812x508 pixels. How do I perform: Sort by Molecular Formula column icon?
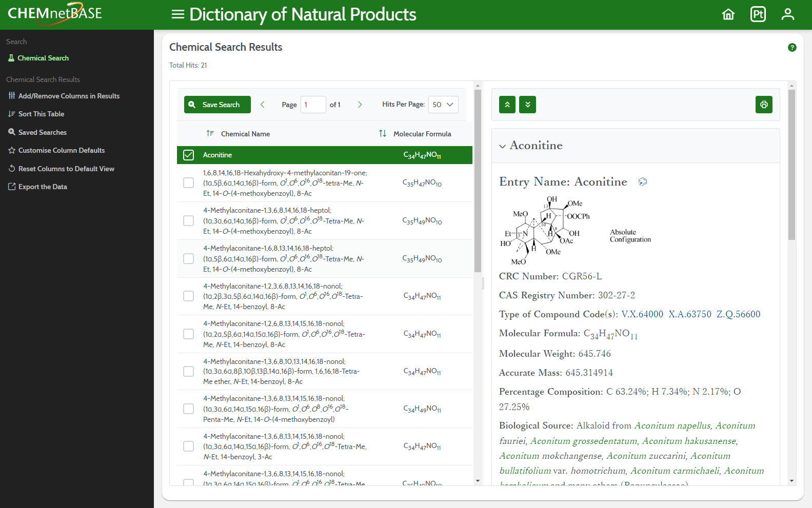(x=383, y=133)
